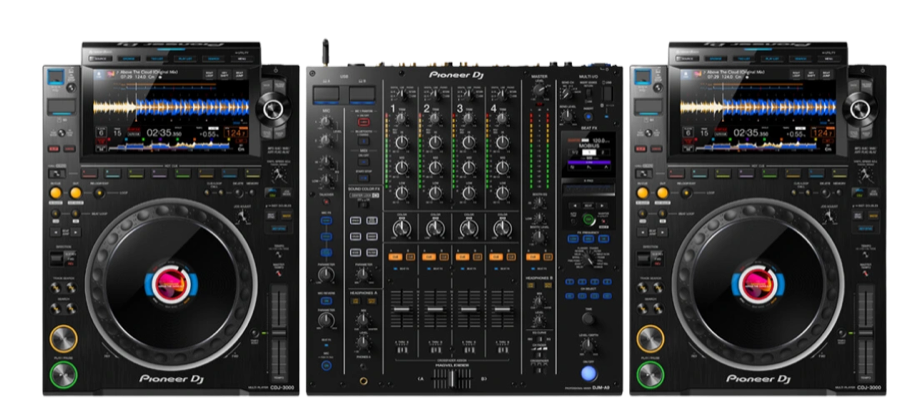Hit the green Play/Pause button on right CDJ-3000
This screenshot has height=416, width=900.
650,375
